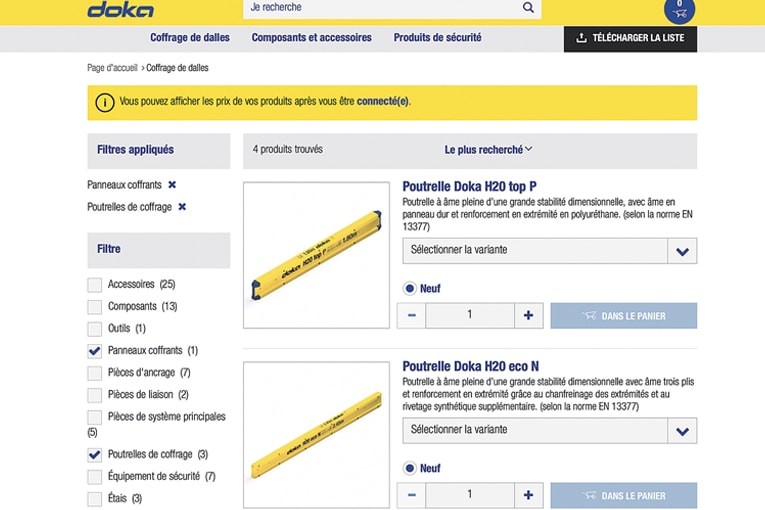Add H20 eco N to Dans le panier

(x=624, y=495)
